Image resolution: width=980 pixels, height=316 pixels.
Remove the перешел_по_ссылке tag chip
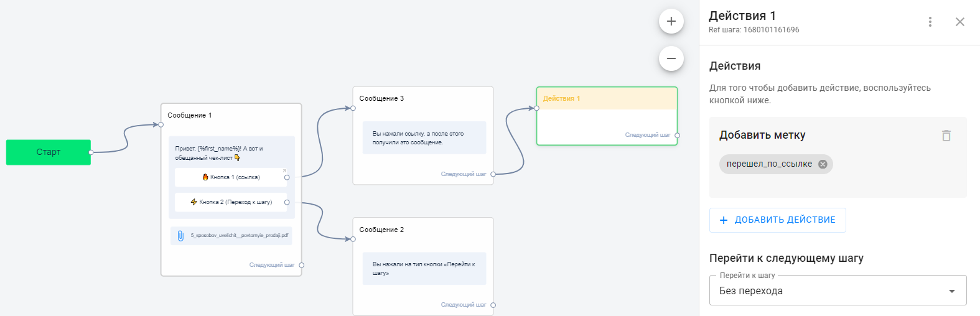823,164
